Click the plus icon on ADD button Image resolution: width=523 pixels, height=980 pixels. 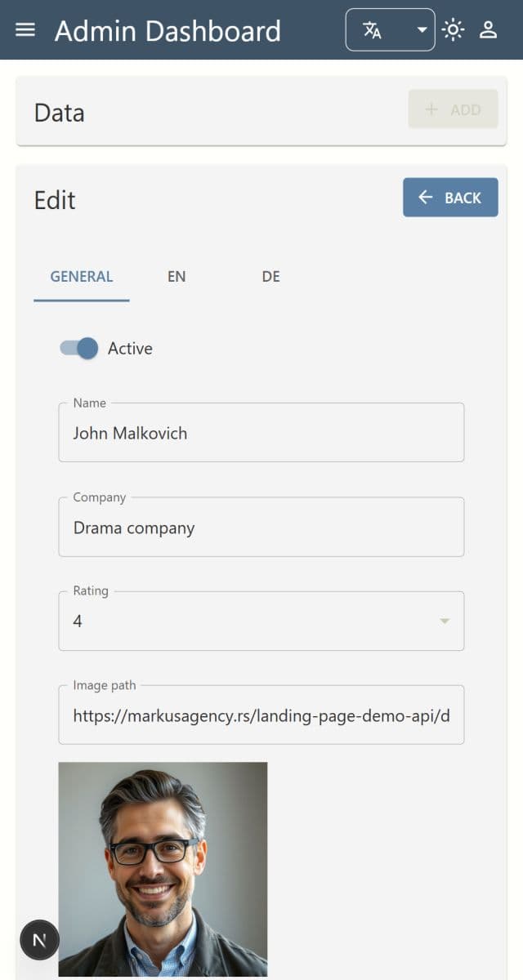point(431,109)
